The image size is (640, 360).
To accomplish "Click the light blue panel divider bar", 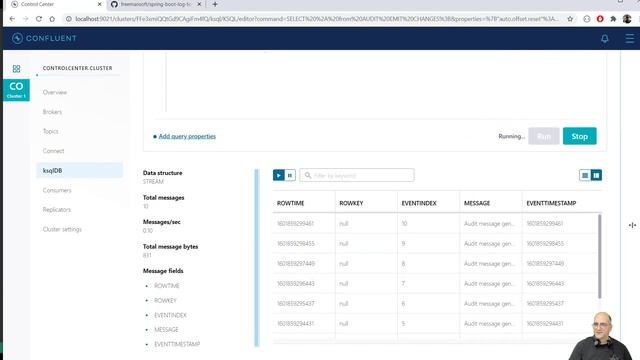I will (257, 258).
